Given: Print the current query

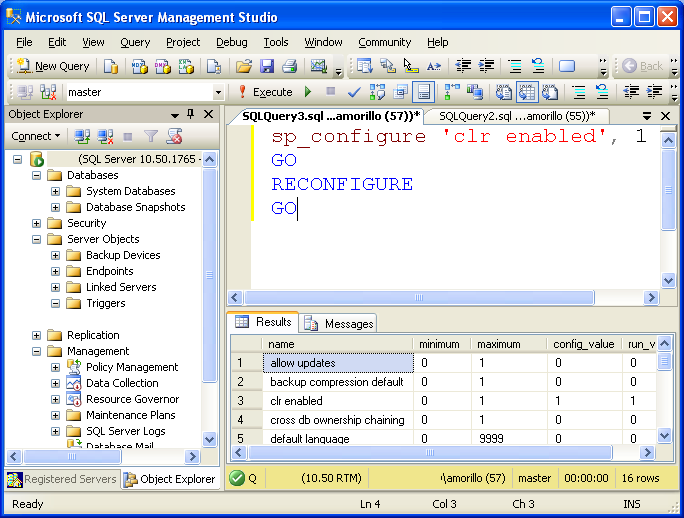Looking at the screenshot, I should pyautogui.click(x=290, y=66).
